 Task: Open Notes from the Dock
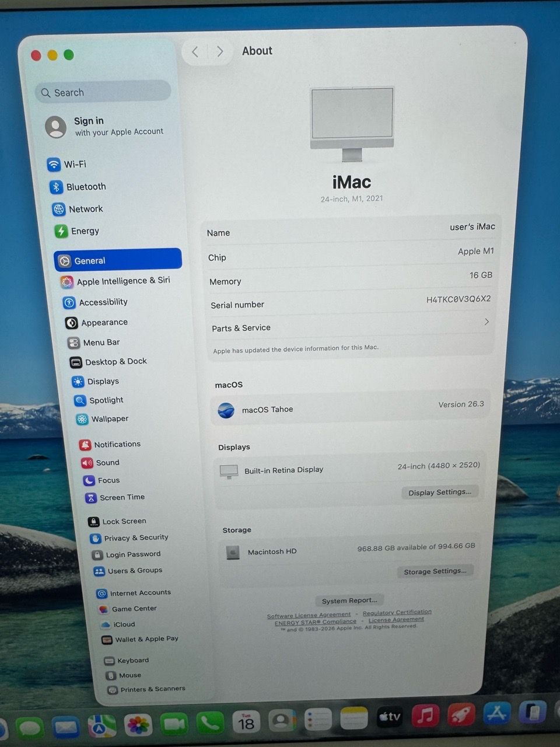click(353, 719)
